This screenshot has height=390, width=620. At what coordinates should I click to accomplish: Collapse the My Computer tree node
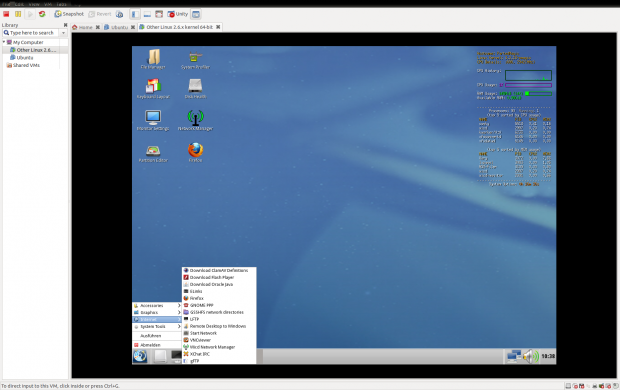pos(4,42)
